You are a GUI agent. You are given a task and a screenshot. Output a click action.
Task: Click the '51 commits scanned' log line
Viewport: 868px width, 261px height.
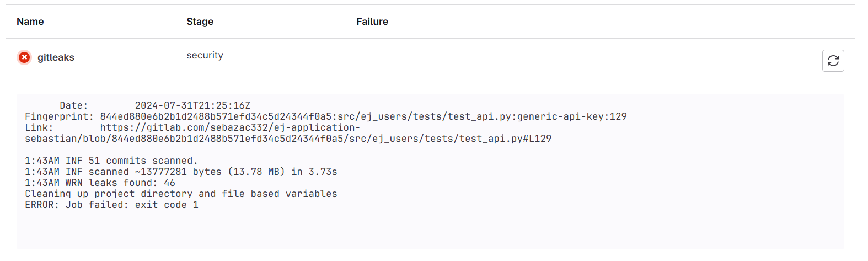(x=111, y=161)
